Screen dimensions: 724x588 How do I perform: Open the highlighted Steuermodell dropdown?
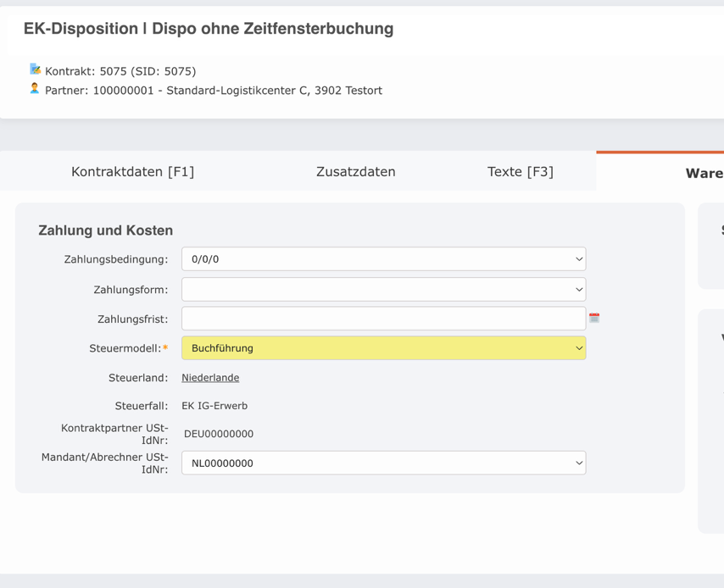point(381,347)
